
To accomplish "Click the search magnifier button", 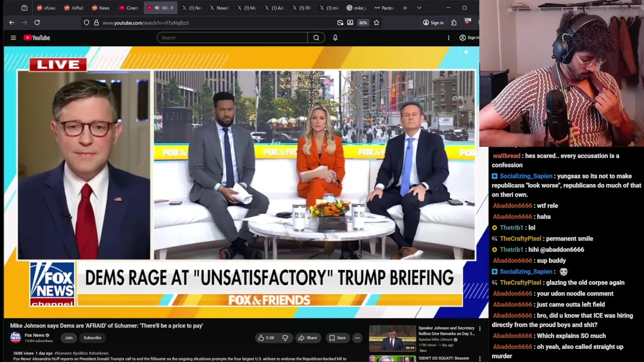I will tap(316, 38).
